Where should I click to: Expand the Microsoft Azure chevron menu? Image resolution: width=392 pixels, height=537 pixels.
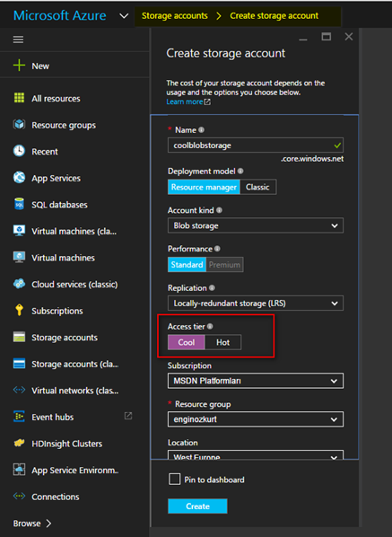[124, 16]
